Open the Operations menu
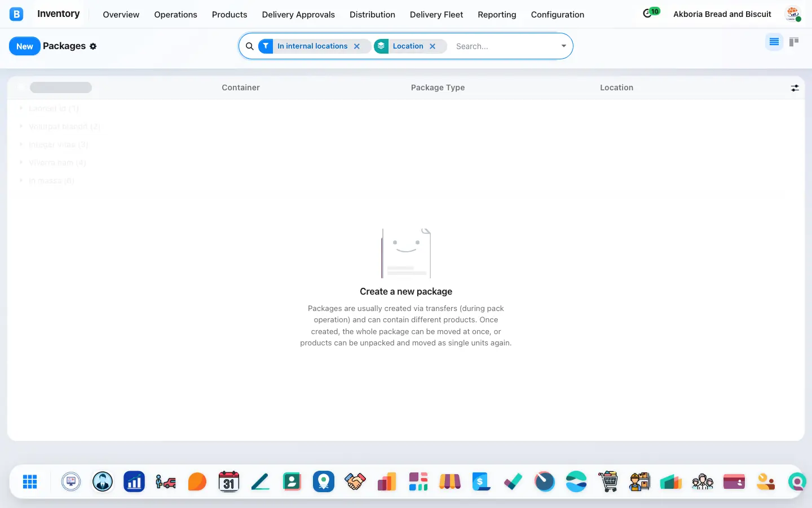This screenshot has width=812, height=508. point(175,15)
